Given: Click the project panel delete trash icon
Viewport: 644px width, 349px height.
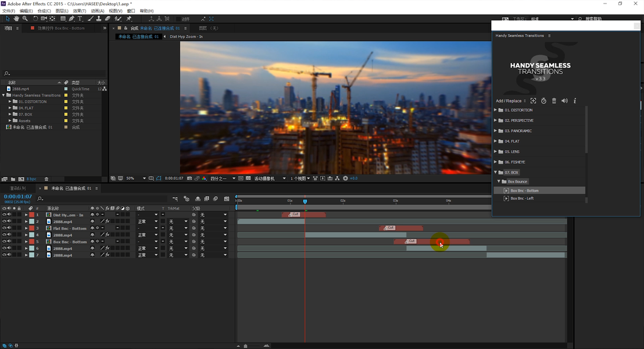Looking at the screenshot, I should [x=46, y=179].
